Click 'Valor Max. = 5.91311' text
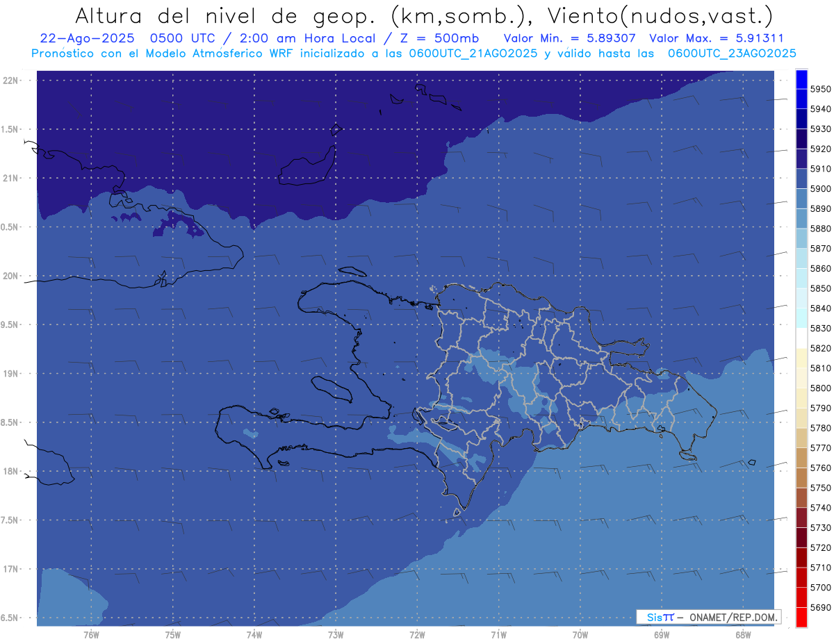The image size is (834, 644). (x=717, y=38)
